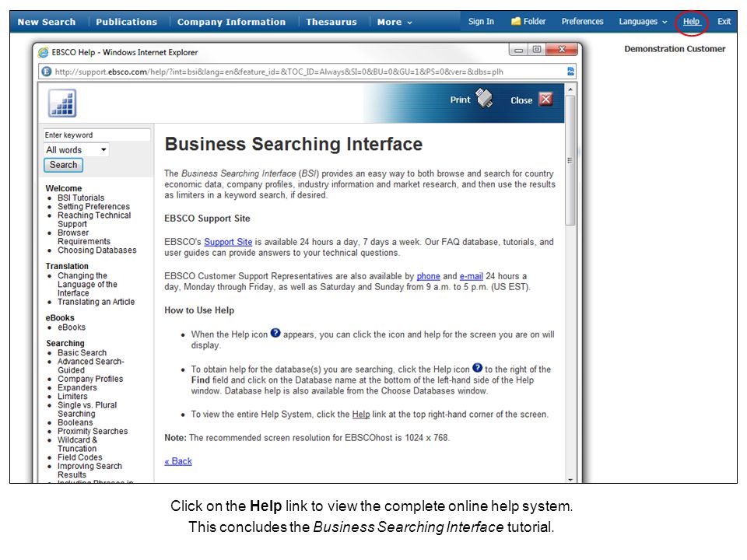Click the help window vertical scrollbar thumb
Screen dimensions: 747x560
point(570,160)
